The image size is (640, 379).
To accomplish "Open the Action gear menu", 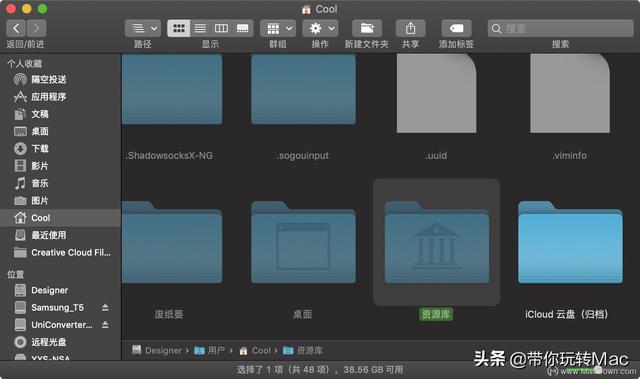I will click(x=320, y=29).
